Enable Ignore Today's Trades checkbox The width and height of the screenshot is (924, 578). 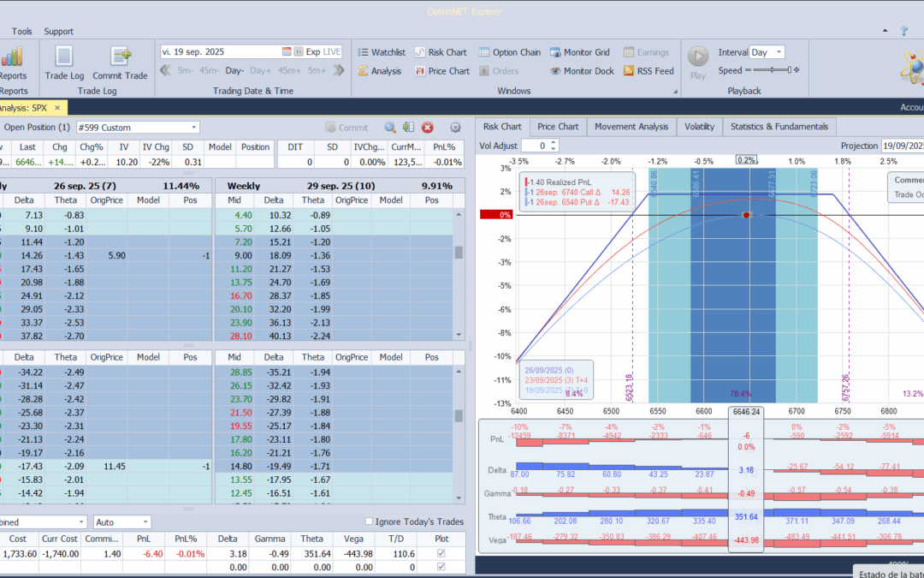(369, 521)
